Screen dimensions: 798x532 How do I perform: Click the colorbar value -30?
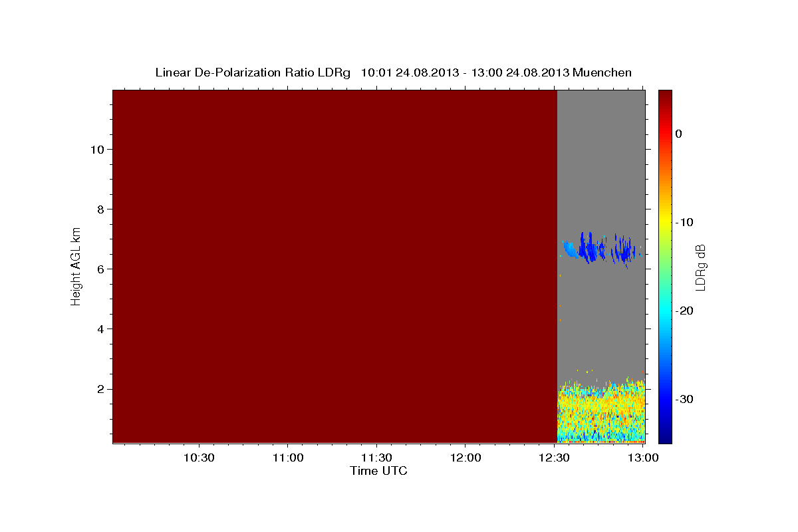pyautogui.click(x=685, y=399)
